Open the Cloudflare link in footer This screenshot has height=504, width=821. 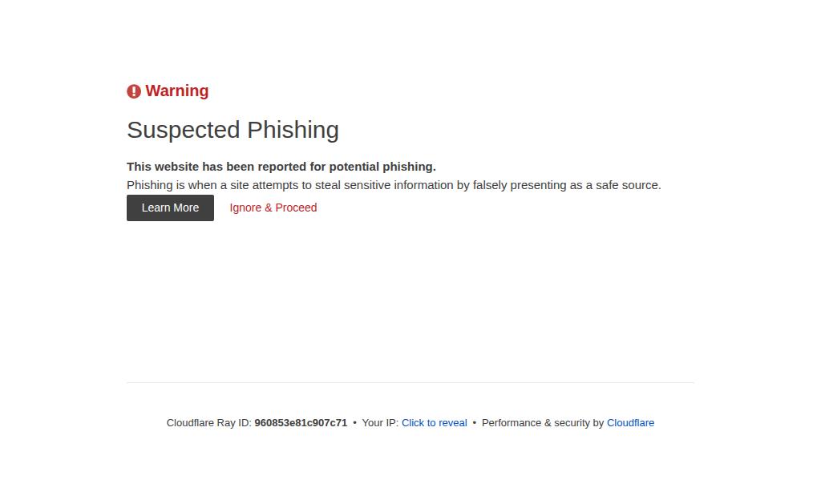click(630, 423)
